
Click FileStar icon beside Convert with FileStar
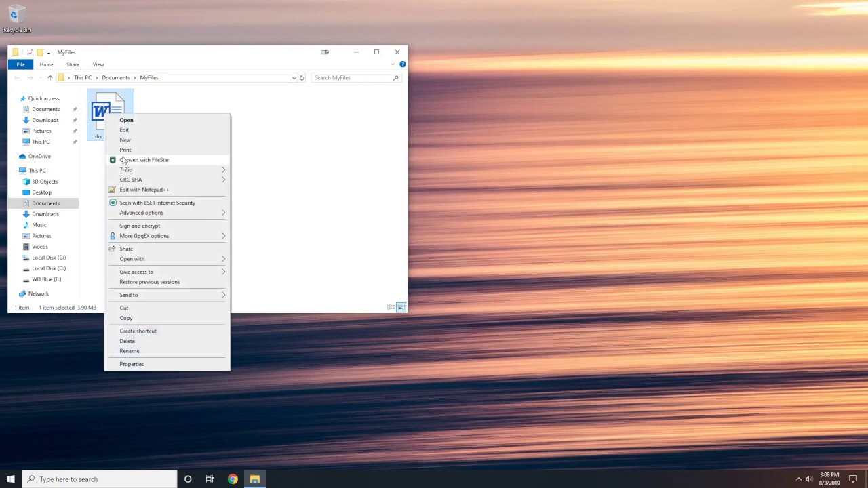tap(113, 160)
